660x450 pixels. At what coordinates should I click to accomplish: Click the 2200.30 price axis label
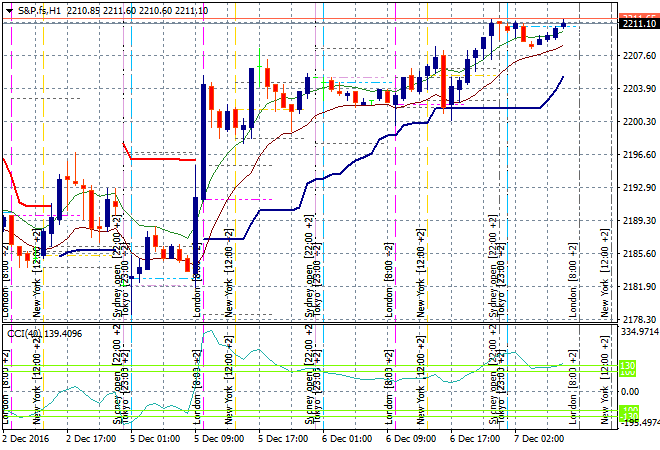click(636, 122)
